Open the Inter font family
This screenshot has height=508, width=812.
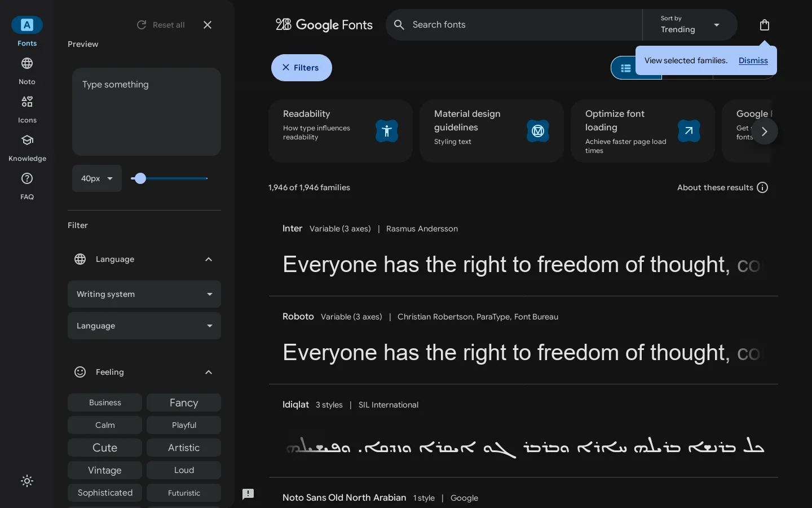(292, 229)
